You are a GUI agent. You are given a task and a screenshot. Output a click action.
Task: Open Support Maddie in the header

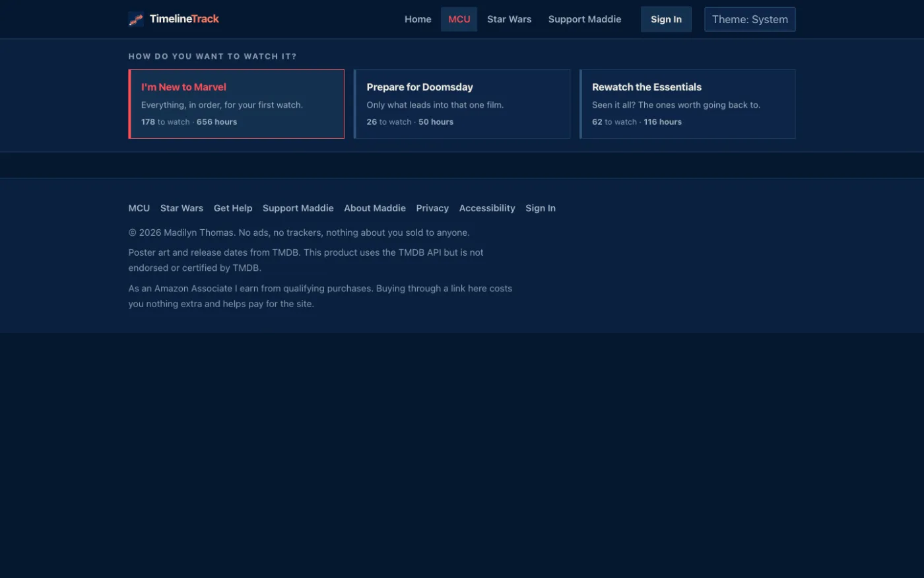click(x=585, y=19)
